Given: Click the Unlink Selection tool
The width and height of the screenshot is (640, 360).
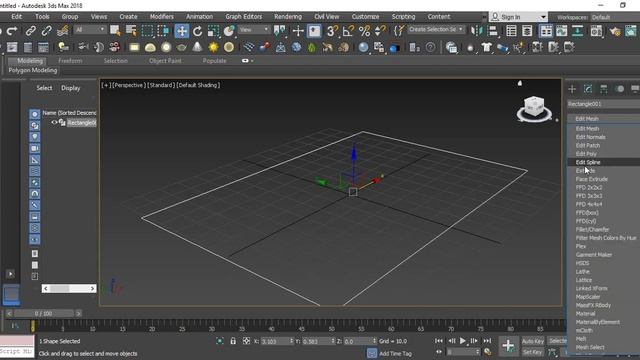Looking at the screenshot, I should [x=47, y=31].
